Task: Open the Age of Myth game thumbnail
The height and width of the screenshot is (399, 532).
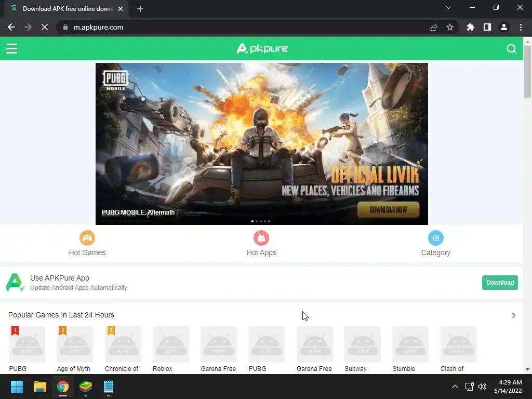Action: 75,344
